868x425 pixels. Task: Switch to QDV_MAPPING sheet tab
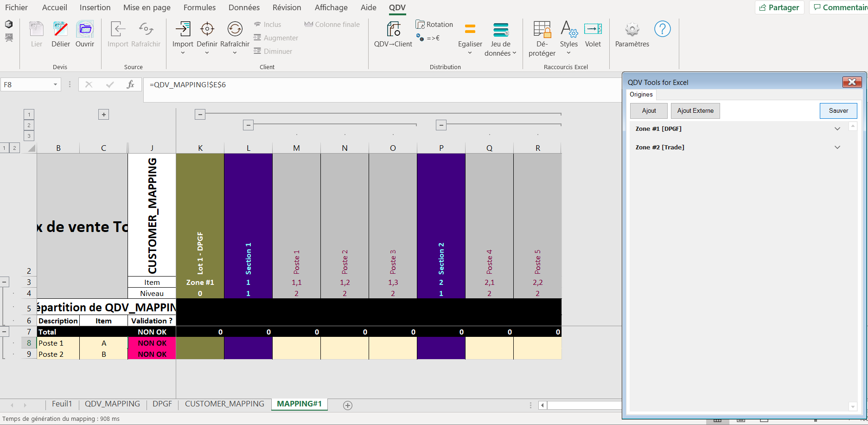pyautogui.click(x=112, y=404)
